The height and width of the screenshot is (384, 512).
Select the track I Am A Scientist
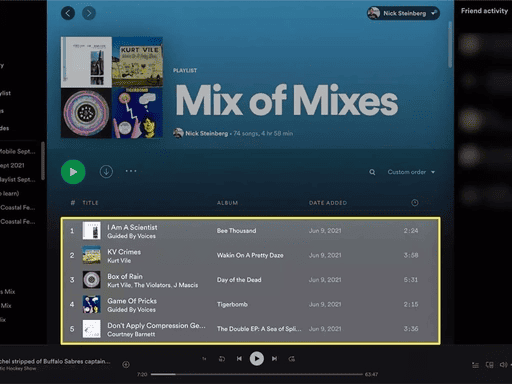[x=132, y=227]
